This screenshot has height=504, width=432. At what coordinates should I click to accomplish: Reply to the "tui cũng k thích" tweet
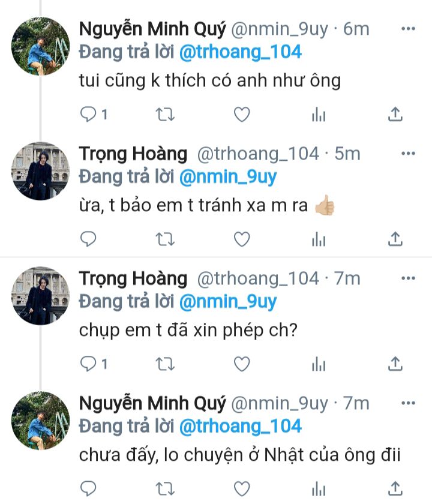88,115
